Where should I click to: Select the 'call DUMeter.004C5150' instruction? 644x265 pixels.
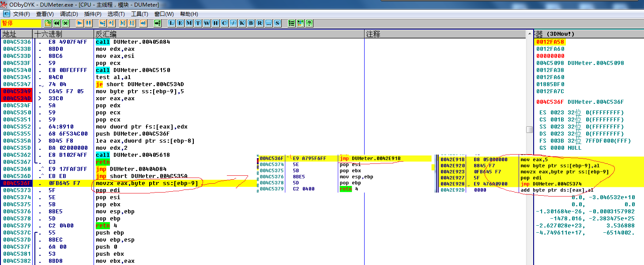[133, 70]
